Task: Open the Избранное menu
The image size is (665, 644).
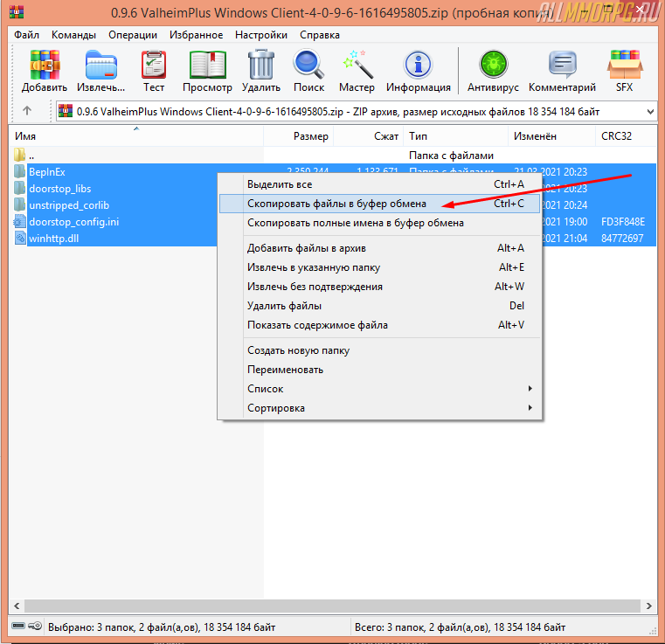Action: pos(197,35)
